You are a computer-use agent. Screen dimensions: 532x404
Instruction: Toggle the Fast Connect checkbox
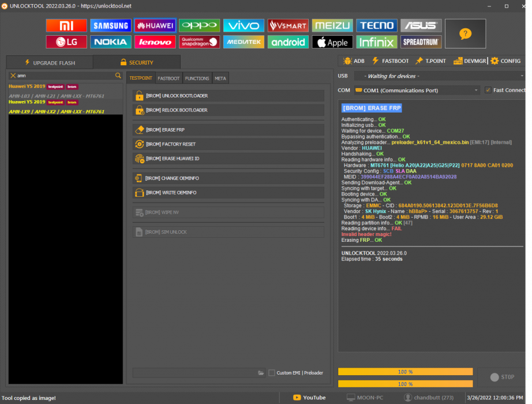488,90
